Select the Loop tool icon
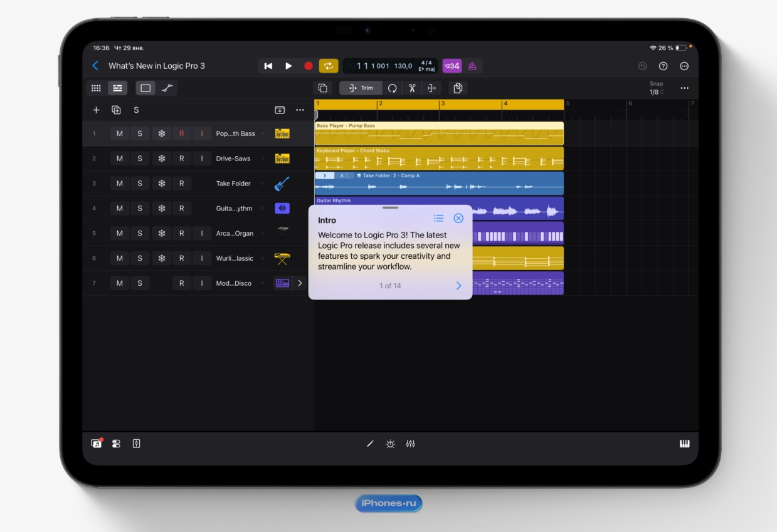Screen dimensions: 777x532 point(392,88)
